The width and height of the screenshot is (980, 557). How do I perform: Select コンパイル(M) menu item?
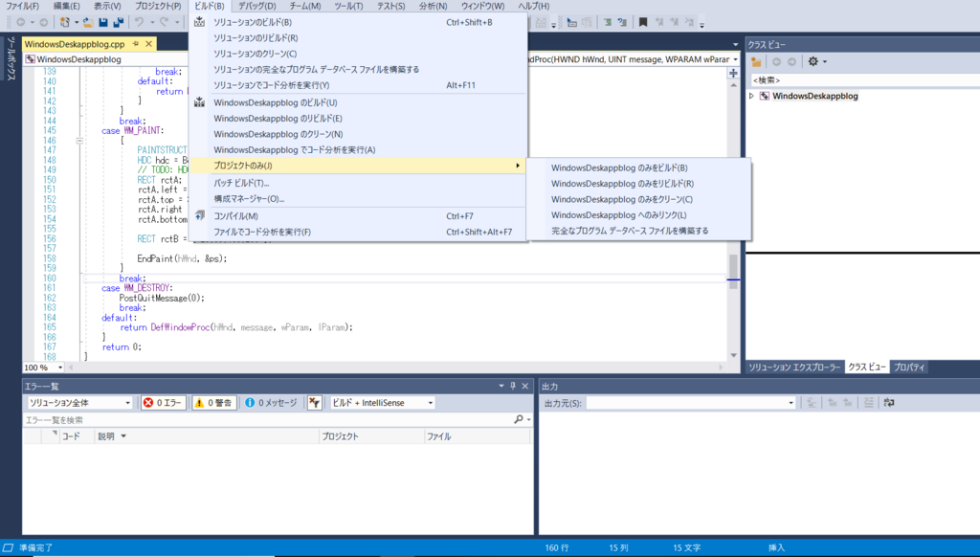[360, 215]
